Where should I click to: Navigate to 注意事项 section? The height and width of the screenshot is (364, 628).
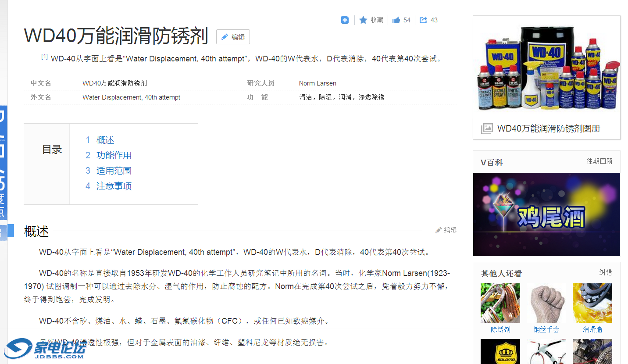(x=114, y=186)
